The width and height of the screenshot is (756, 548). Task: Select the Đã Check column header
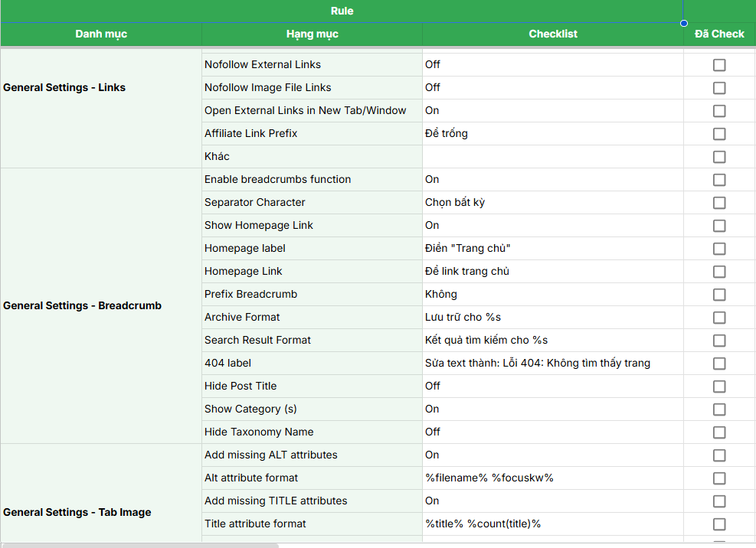pos(718,34)
